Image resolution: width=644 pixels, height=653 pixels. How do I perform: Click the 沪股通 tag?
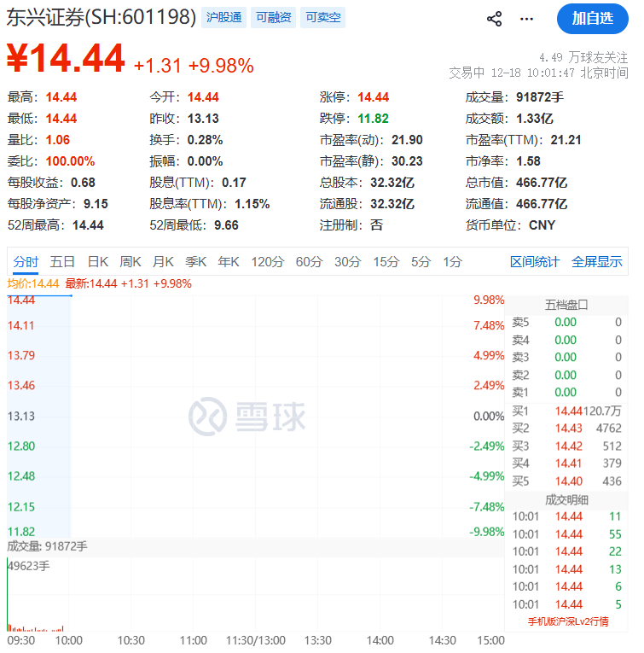(223, 17)
